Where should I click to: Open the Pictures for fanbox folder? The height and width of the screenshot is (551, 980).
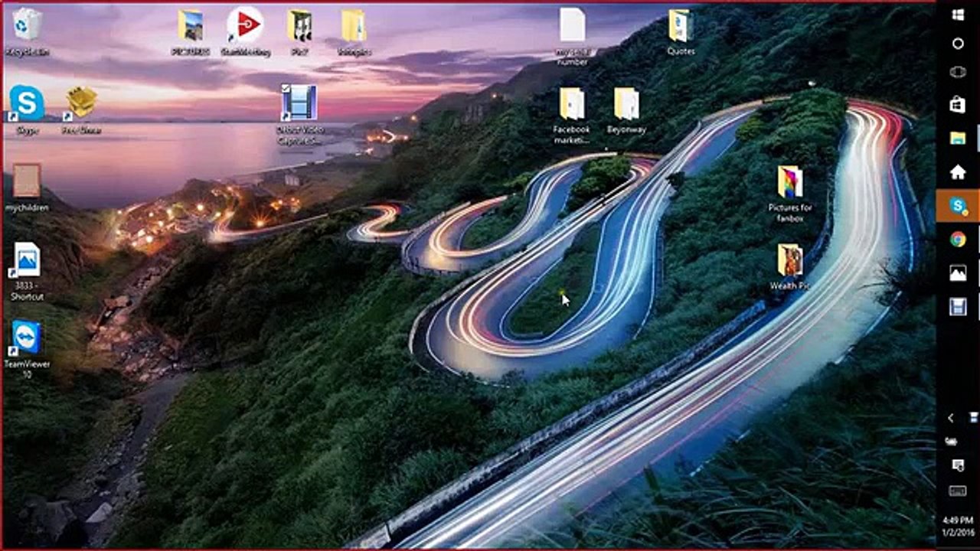790,194
